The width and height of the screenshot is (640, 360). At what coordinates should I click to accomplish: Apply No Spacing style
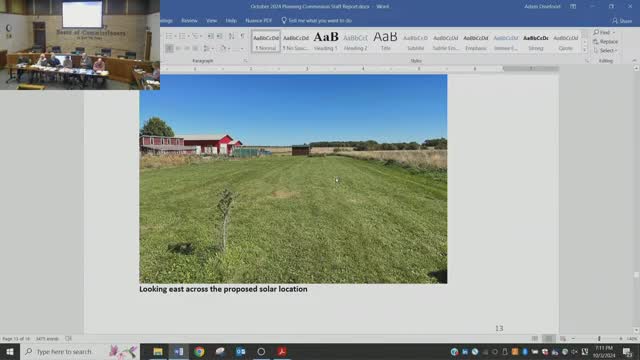(296, 41)
